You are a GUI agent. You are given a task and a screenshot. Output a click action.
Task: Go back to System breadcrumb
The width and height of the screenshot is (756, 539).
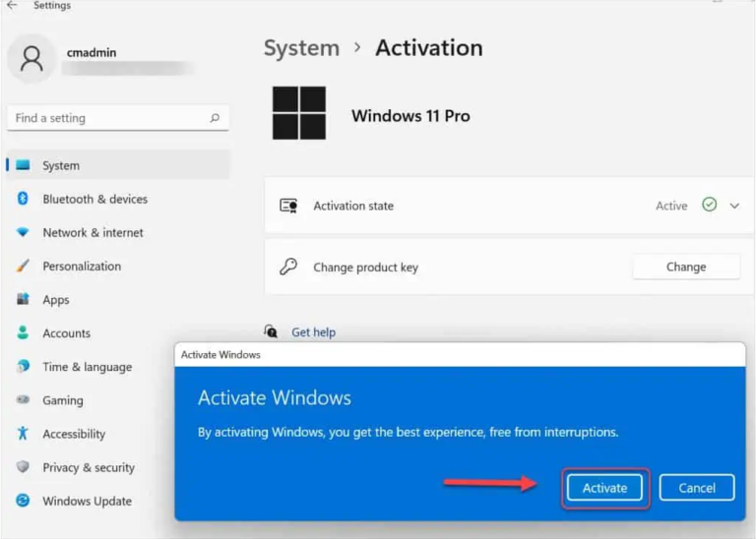pos(301,47)
